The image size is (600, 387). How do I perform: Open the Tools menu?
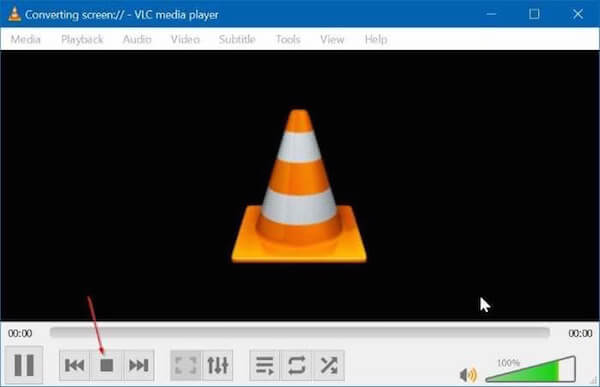point(288,39)
